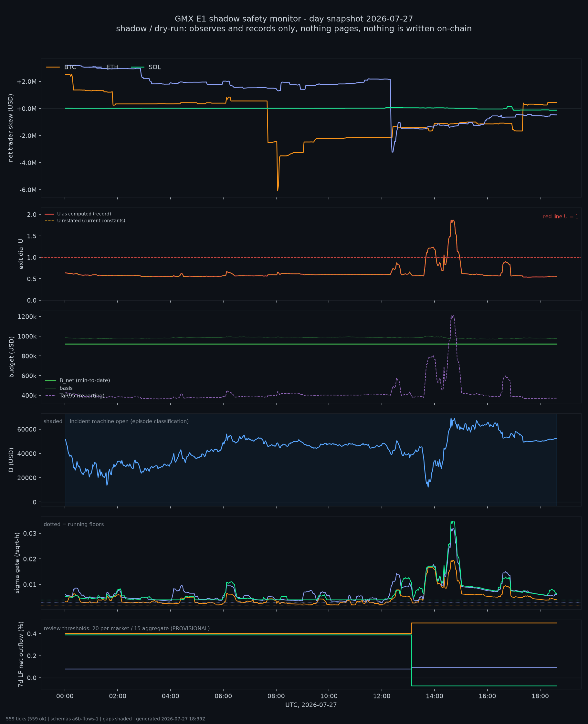The width and height of the screenshot is (588, 724).
Task: Select the '0.4' tick on the LP outflow axis
Action: 32,633
